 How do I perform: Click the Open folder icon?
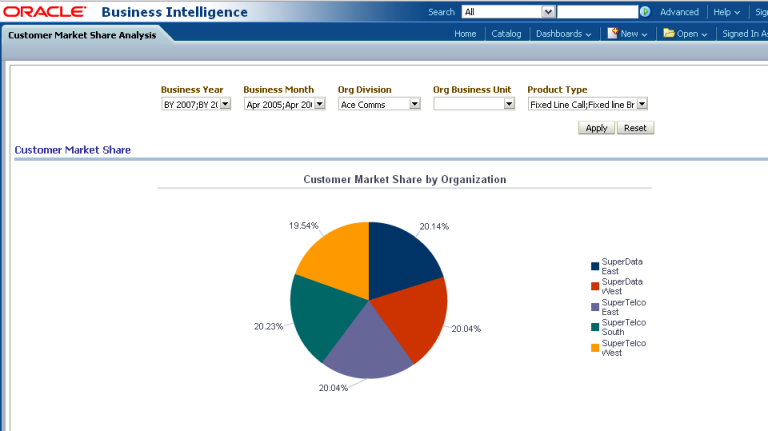pos(669,33)
